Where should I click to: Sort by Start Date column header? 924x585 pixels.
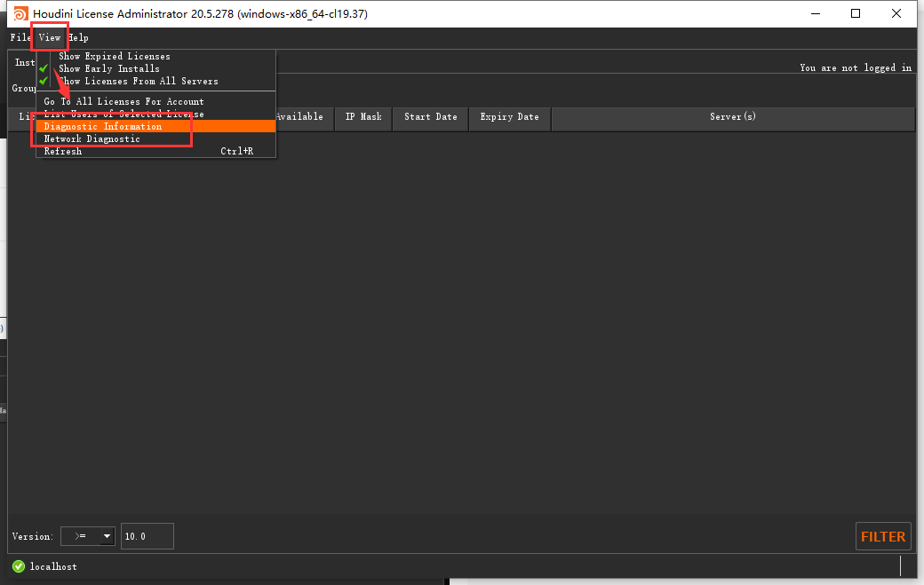pyautogui.click(x=431, y=116)
